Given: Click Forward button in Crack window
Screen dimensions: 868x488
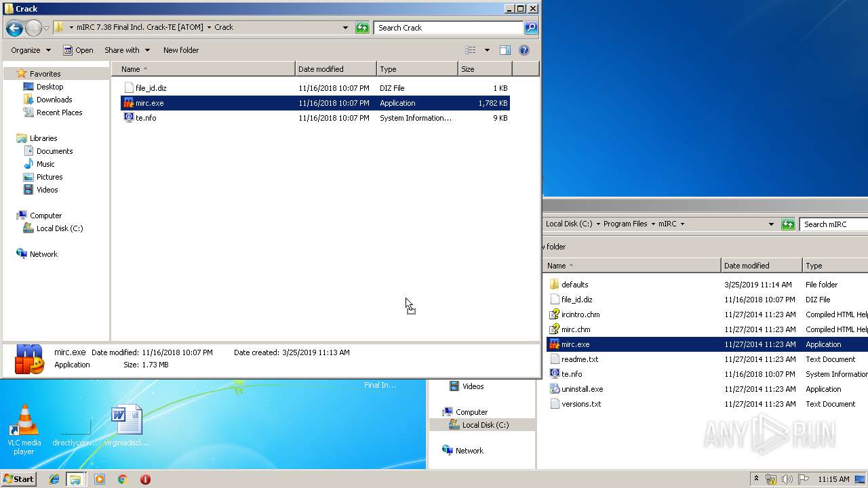Looking at the screenshot, I should pos(33,28).
